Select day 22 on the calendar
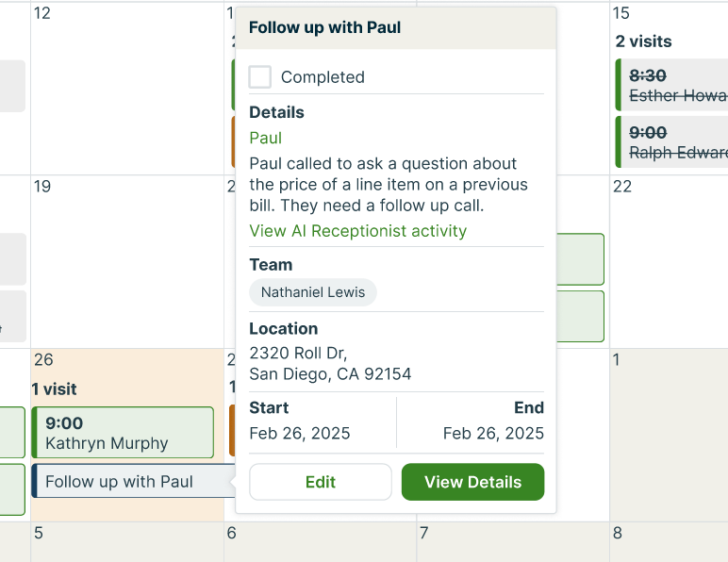 coord(622,187)
